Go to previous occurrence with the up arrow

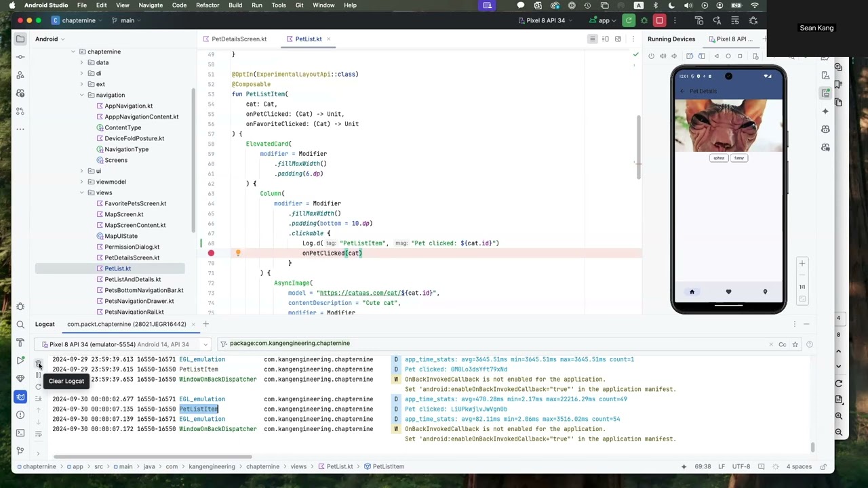point(39,411)
